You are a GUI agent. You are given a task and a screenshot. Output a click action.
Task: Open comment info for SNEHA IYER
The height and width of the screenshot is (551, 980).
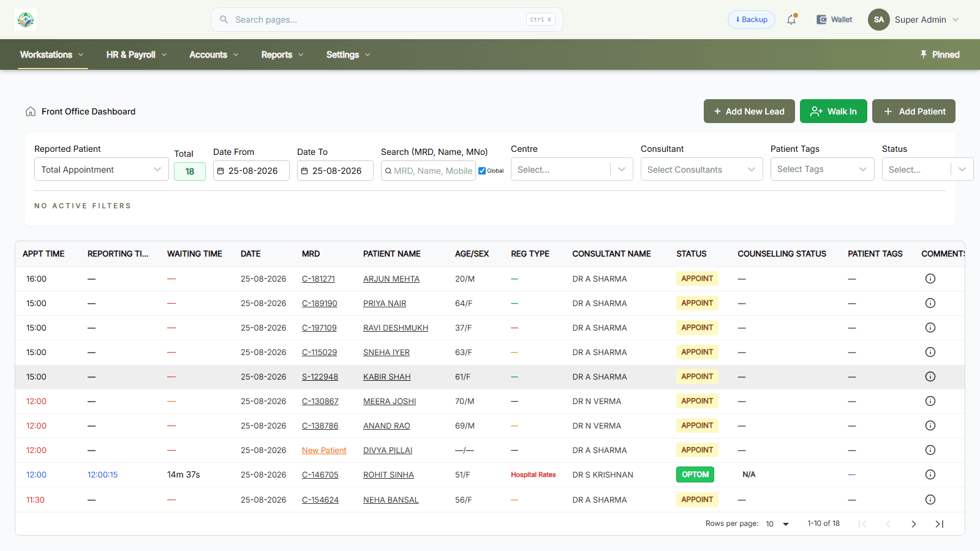point(930,352)
